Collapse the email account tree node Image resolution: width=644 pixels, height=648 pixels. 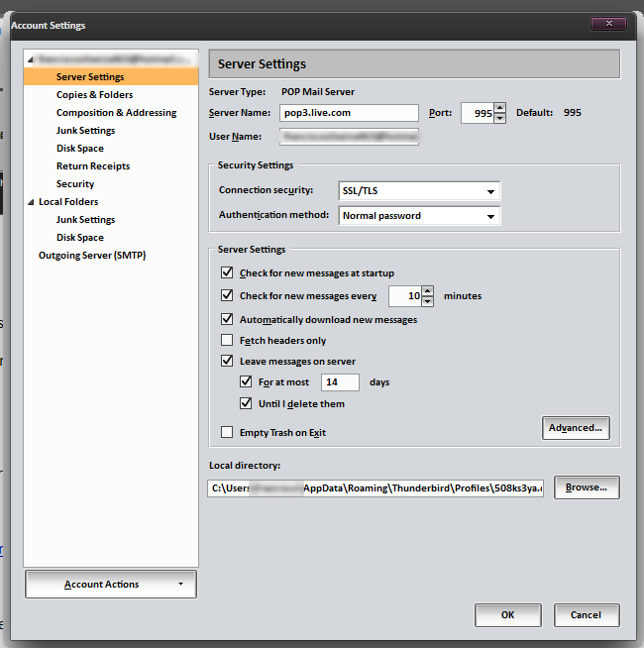[30, 59]
